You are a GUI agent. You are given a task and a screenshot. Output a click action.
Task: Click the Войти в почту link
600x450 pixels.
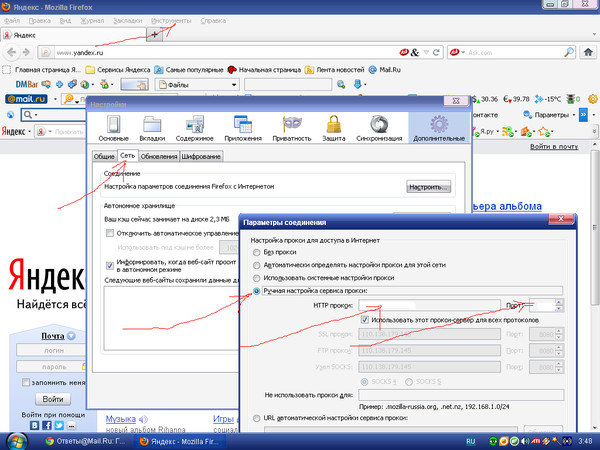click(x=554, y=146)
